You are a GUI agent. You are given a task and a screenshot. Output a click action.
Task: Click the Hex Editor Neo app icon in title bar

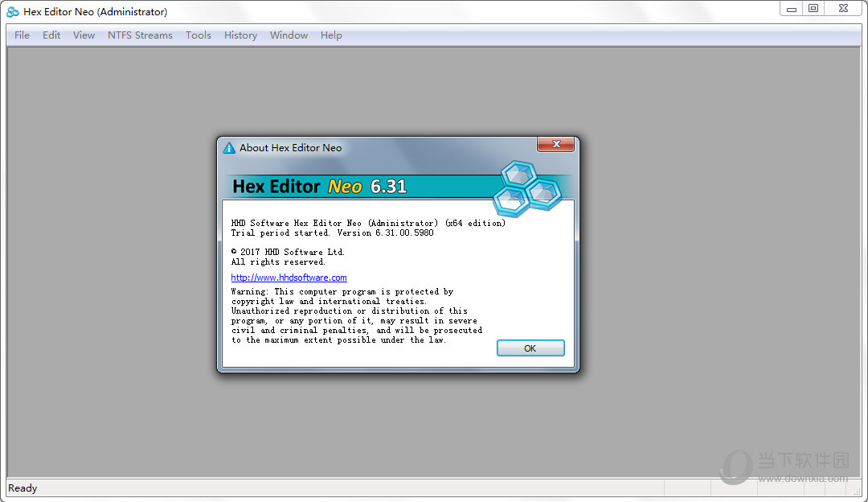pos(13,11)
